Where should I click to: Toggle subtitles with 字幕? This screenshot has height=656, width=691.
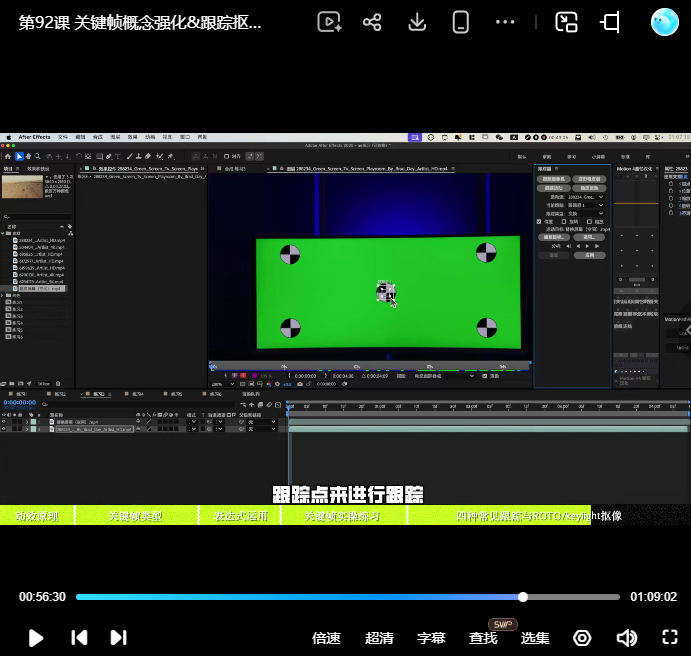(x=431, y=638)
